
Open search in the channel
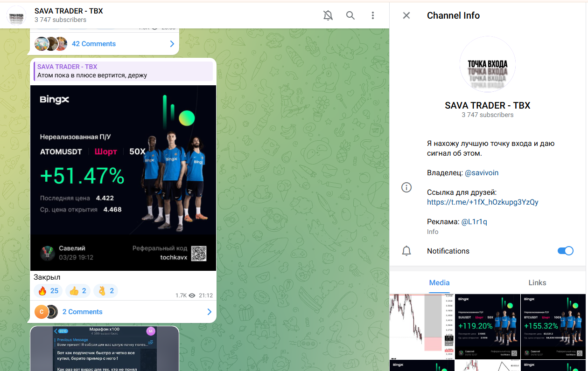pos(350,15)
